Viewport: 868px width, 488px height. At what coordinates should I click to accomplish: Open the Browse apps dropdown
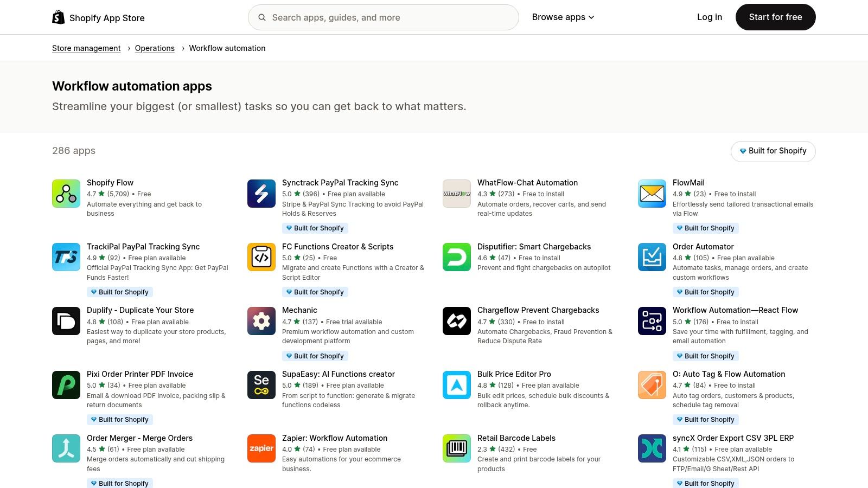563,17
